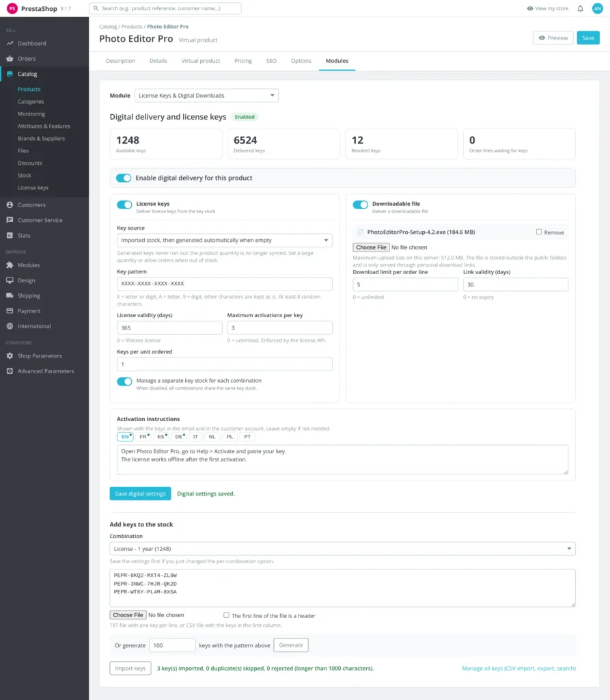Click the International globe icon
610x700 pixels.
pos(10,326)
